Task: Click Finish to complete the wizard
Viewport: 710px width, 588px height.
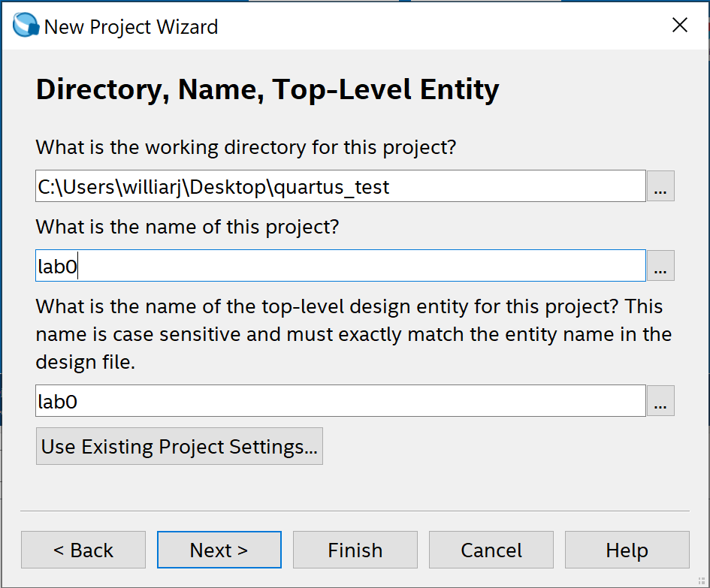Action: point(355,550)
